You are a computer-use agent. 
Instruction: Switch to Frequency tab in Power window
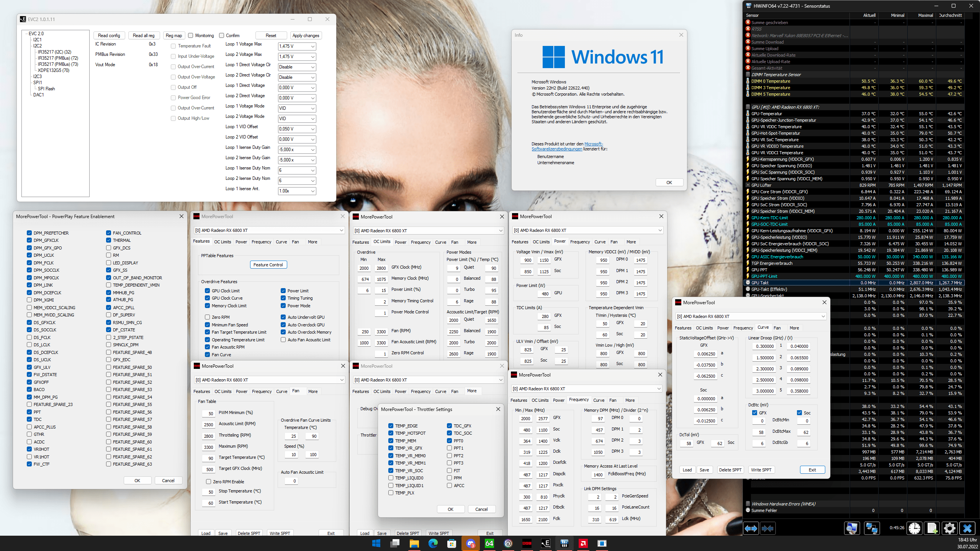click(579, 242)
